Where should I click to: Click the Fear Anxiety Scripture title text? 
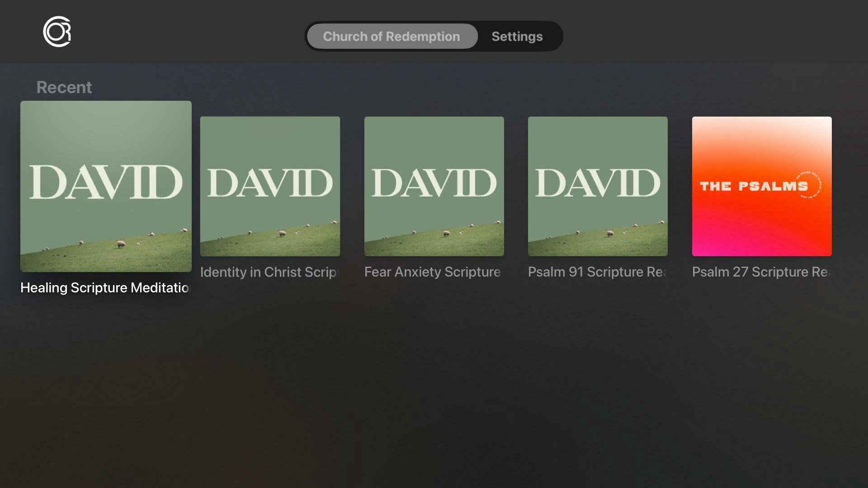point(433,272)
